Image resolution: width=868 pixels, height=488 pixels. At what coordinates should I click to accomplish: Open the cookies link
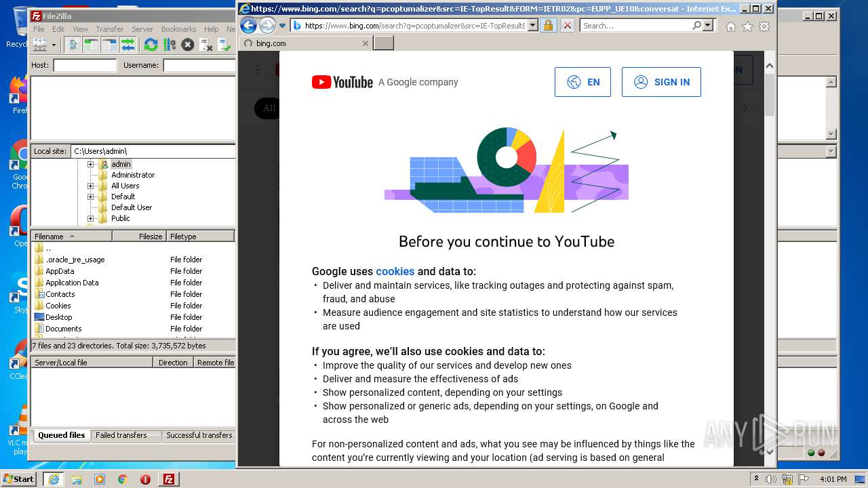click(x=395, y=271)
